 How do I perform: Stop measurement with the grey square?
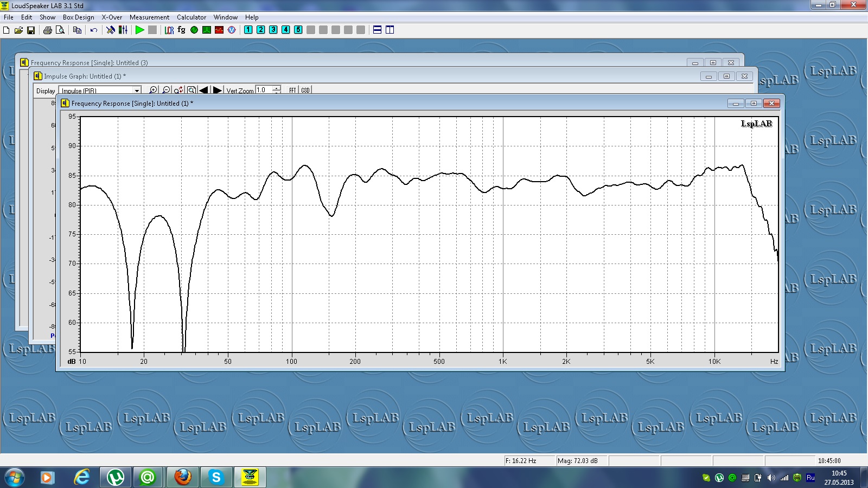[x=152, y=30]
